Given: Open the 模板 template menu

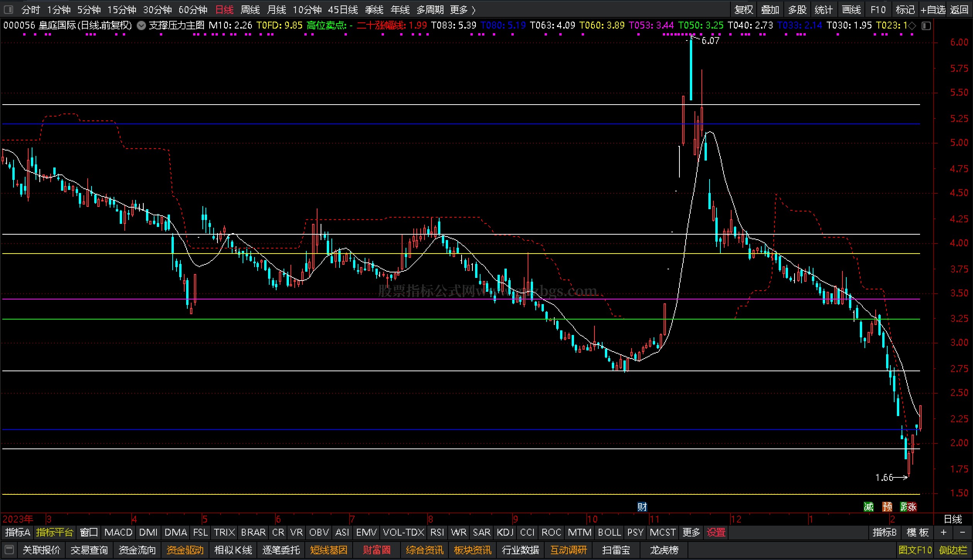Looking at the screenshot, I should [x=917, y=533].
